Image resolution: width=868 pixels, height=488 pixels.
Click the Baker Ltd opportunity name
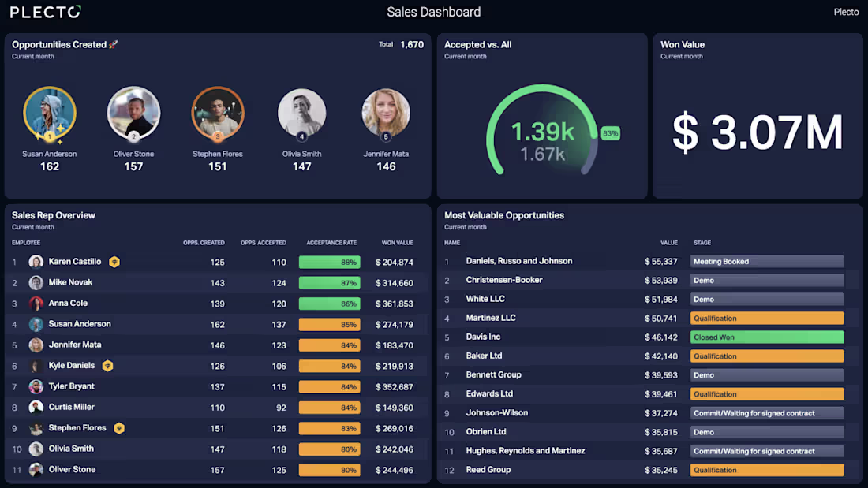(484, 356)
